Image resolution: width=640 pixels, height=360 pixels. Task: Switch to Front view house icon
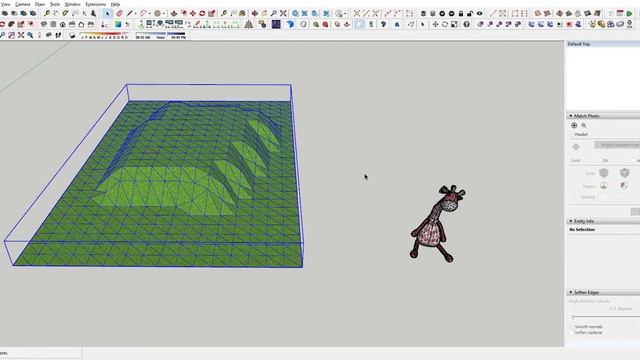click(x=62, y=24)
